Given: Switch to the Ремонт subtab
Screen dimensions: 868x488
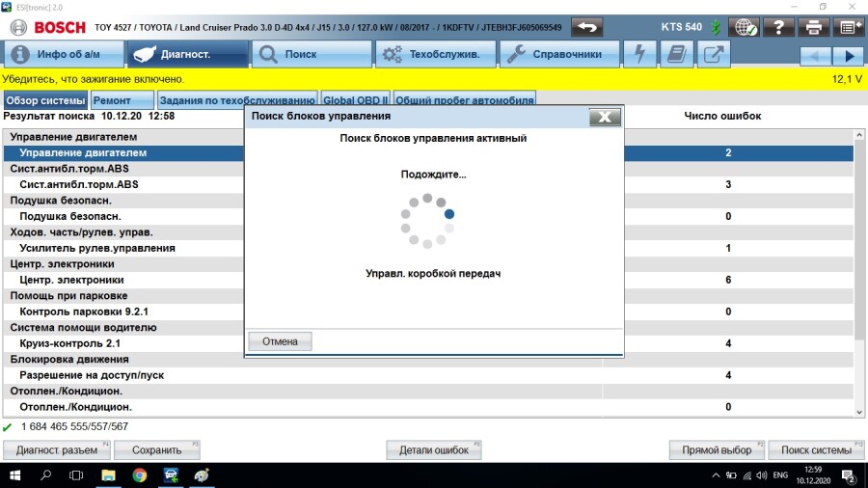Looking at the screenshot, I should pos(122,100).
